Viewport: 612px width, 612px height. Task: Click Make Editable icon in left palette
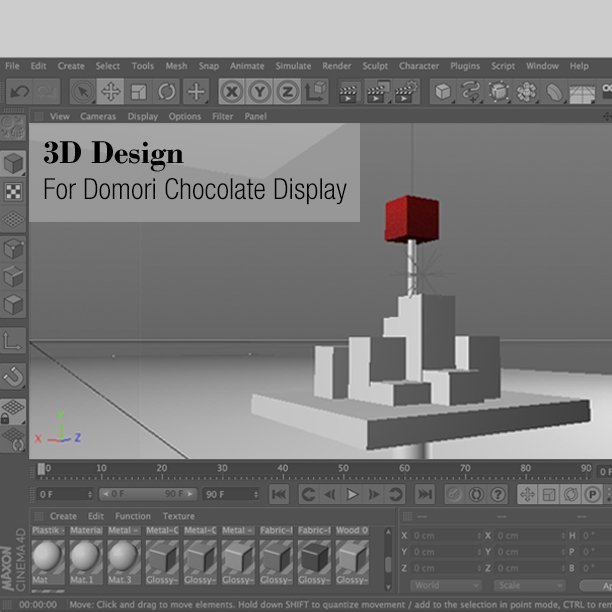point(13,127)
